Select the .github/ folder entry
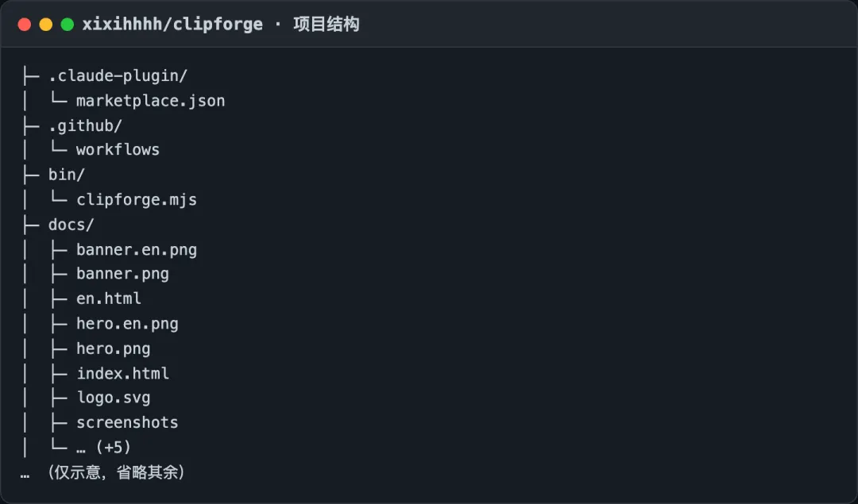 click(85, 125)
